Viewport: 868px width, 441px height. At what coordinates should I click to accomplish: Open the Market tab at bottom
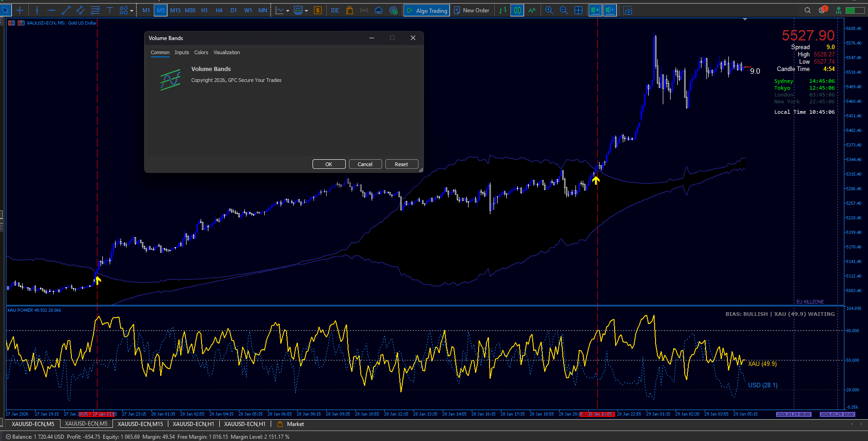291,424
